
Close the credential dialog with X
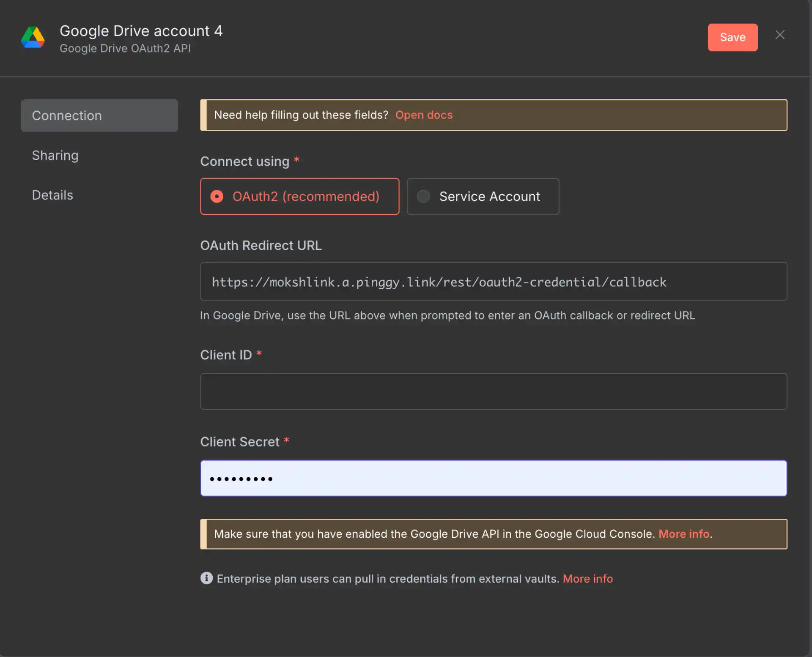[780, 35]
